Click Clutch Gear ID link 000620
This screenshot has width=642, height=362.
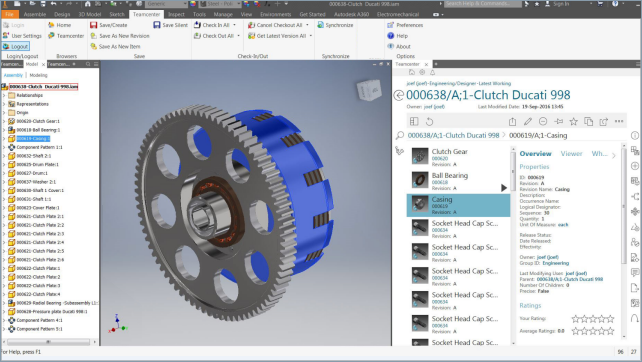[x=440, y=158]
